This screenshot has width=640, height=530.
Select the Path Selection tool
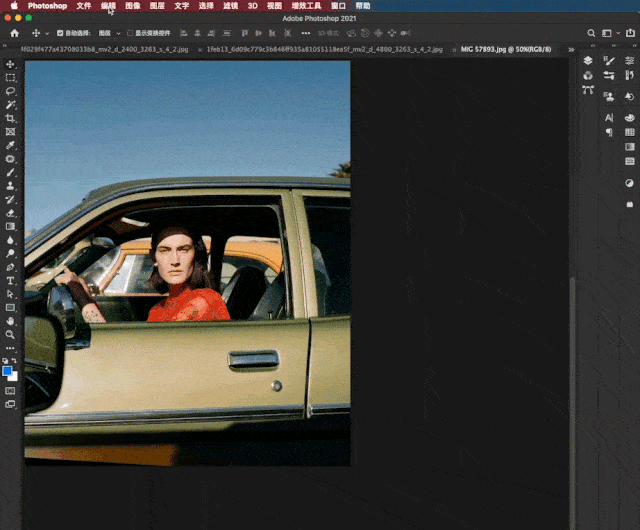click(10, 294)
